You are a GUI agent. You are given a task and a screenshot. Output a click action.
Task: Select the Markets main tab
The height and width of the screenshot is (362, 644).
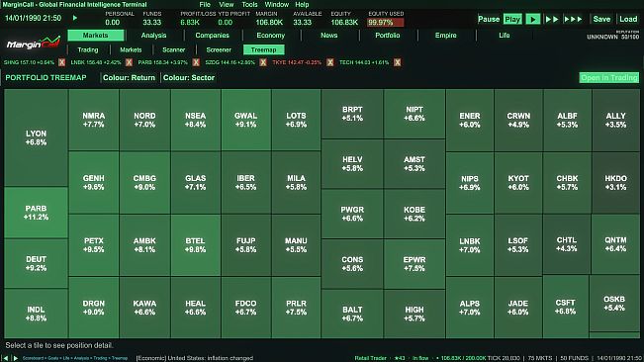point(95,36)
